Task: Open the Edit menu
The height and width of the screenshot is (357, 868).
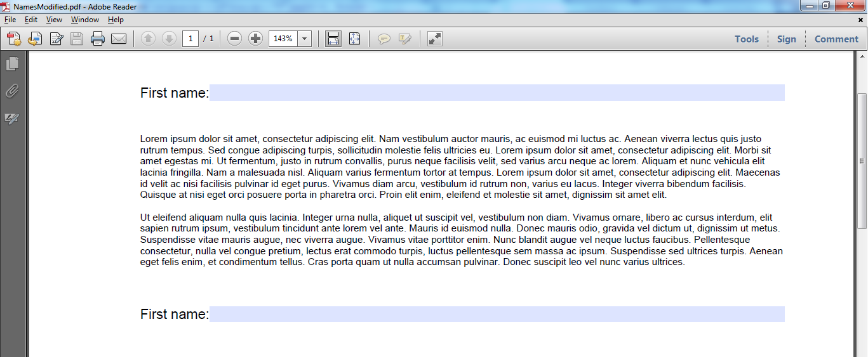Action: click(x=31, y=20)
